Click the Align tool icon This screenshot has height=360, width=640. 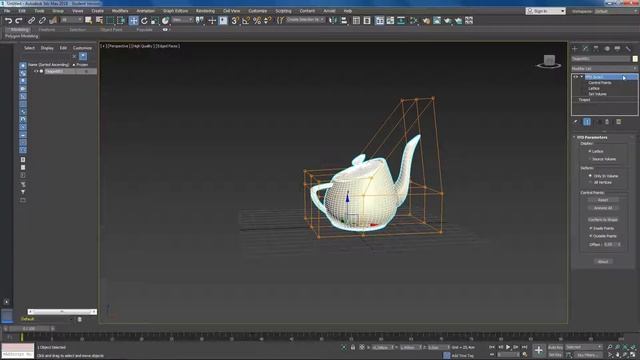tap(344, 20)
